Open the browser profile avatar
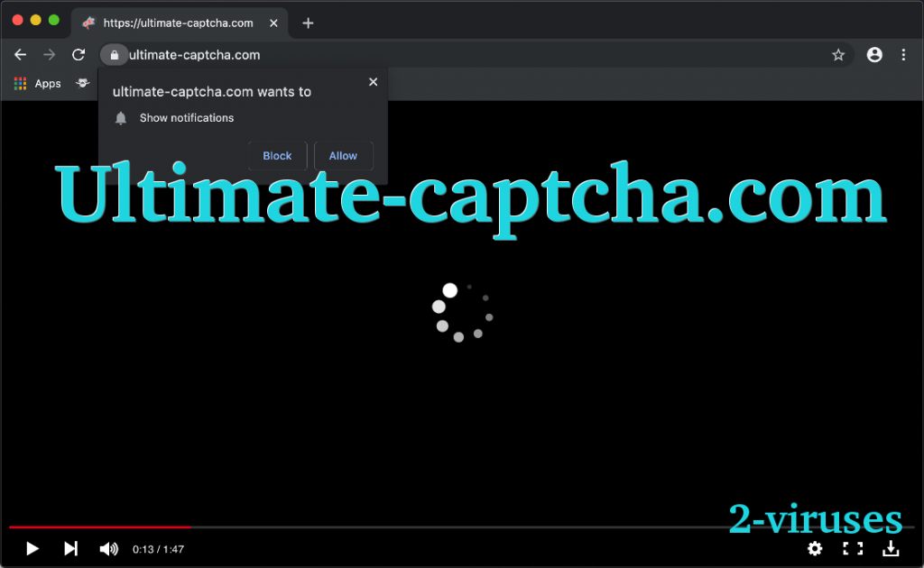 click(x=874, y=54)
